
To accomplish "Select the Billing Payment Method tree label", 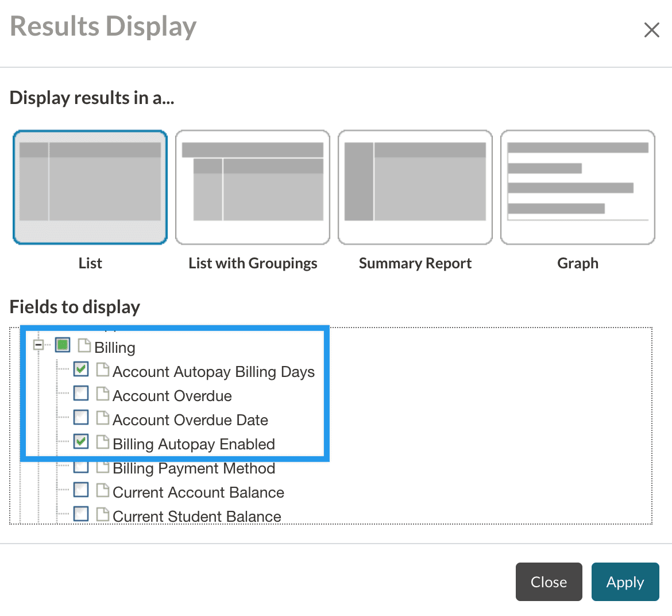I will tap(194, 468).
